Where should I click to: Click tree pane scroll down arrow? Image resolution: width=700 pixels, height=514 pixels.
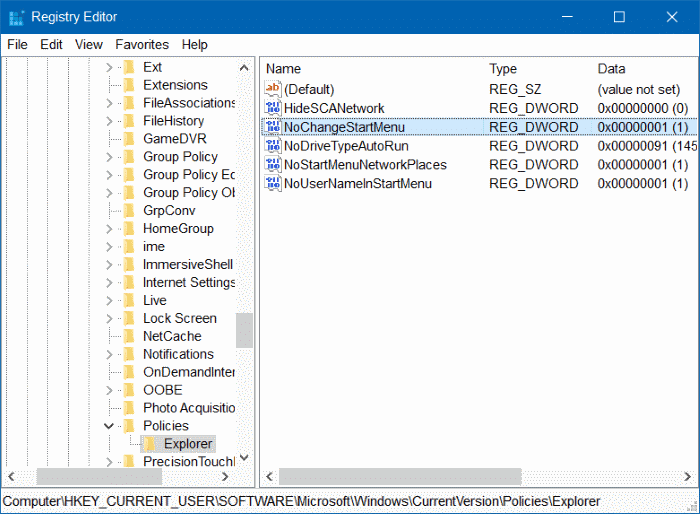click(244, 457)
